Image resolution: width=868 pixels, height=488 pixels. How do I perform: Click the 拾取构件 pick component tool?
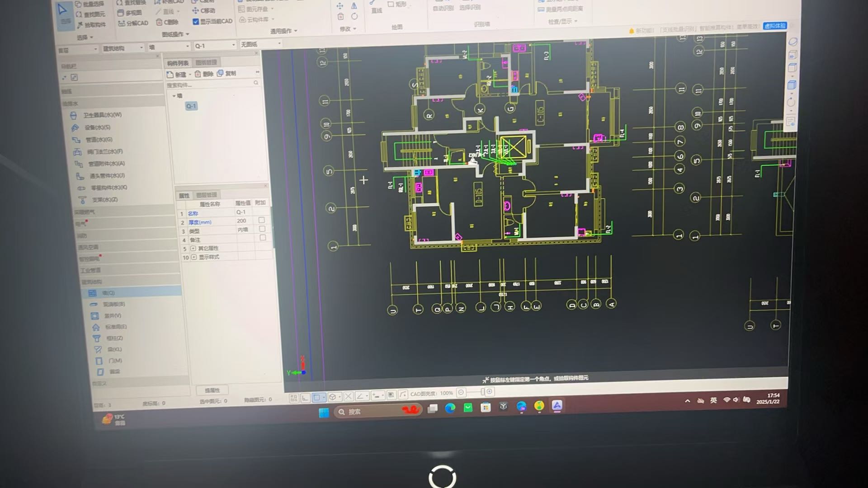(x=92, y=24)
